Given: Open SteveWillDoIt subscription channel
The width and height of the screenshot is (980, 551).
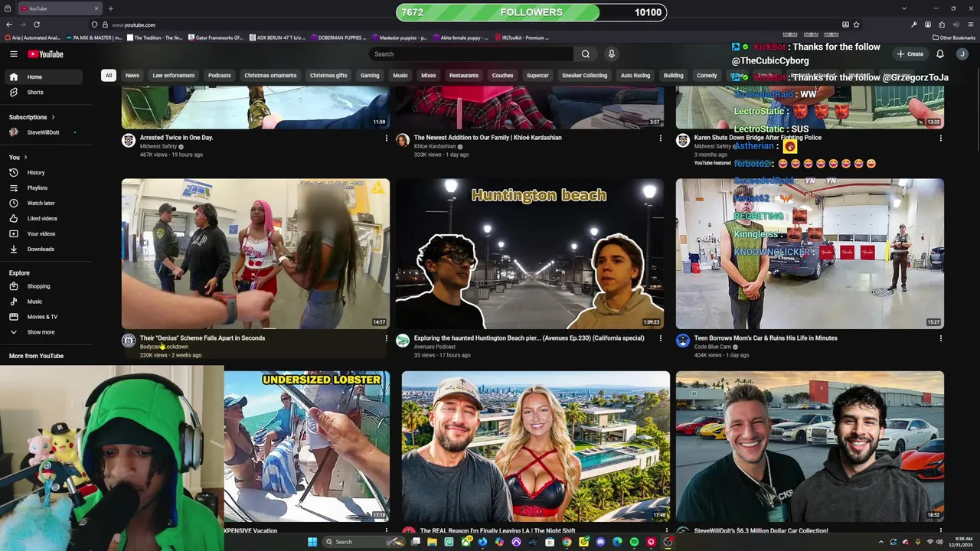Looking at the screenshot, I should 43,132.
